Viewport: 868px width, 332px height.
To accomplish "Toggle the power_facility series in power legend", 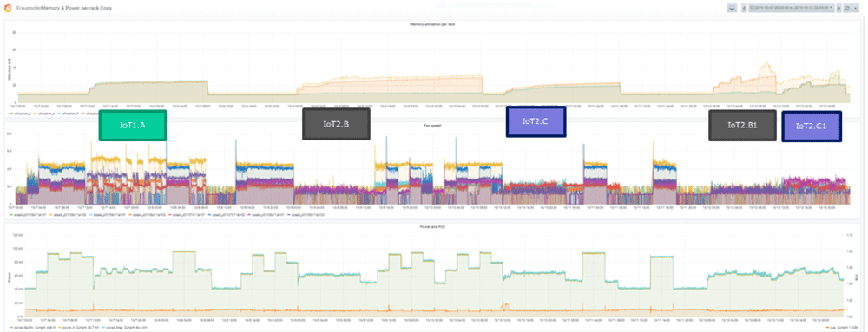I will pyautogui.click(x=32, y=328).
